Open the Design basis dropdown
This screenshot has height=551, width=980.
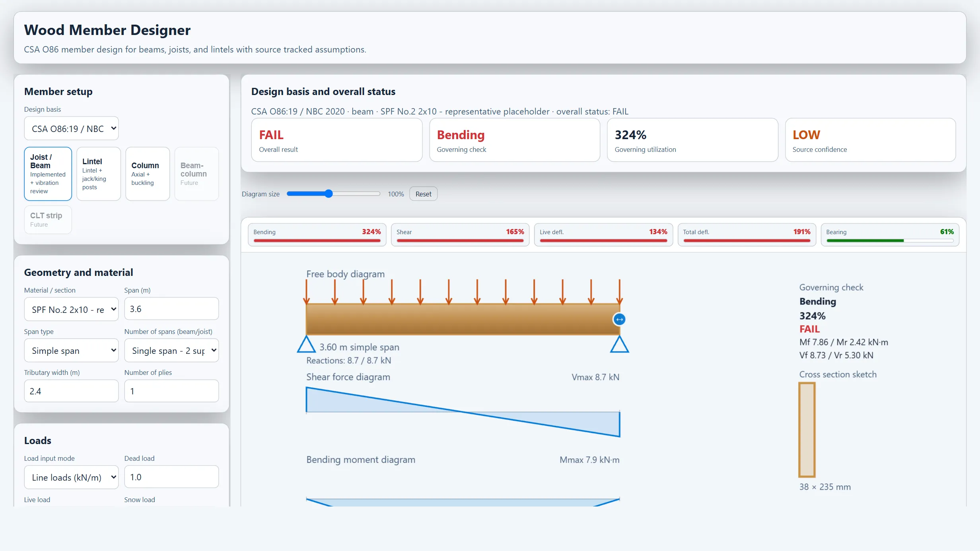[x=72, y=128]
